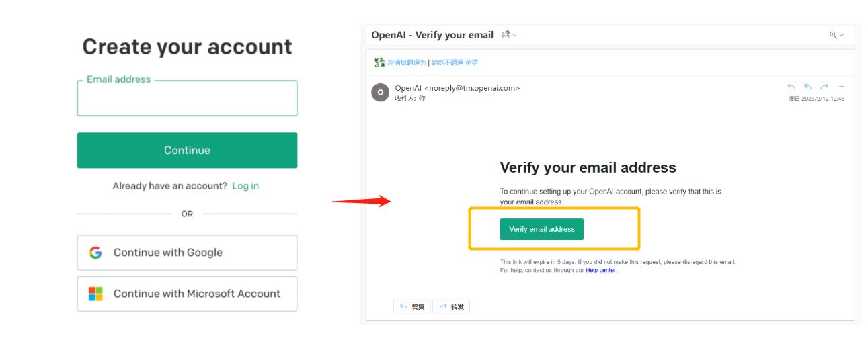Click the Google logo icon
The height and width of the screenshot is (338, 868).
(95, 253)
